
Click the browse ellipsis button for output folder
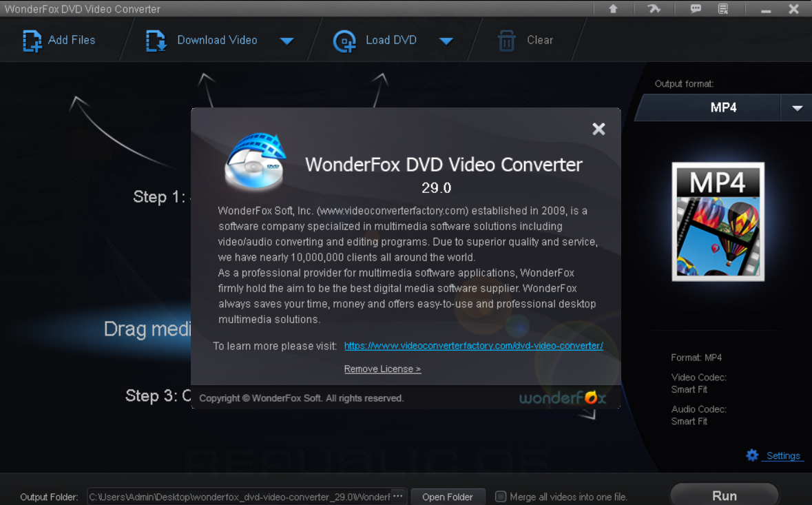(x=397, y=496)
